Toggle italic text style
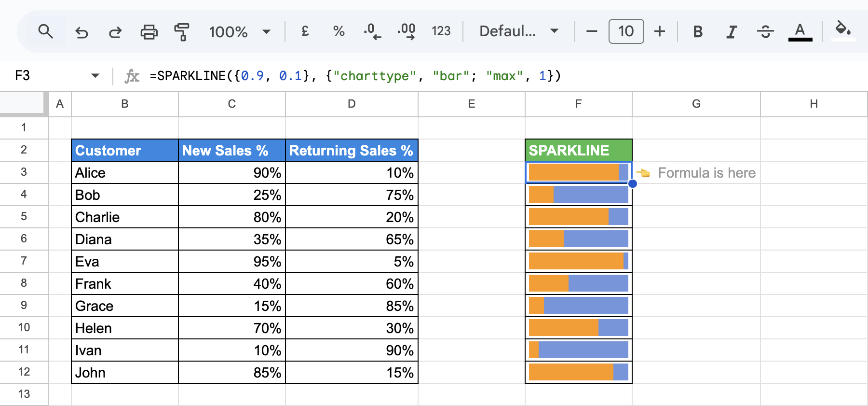This screenshot has width=868, height=406. [x=731, y=32]
